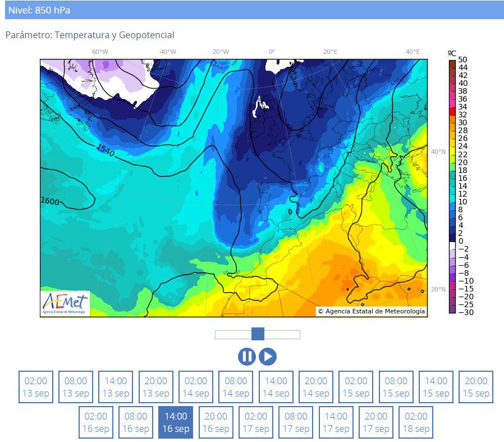
Task: Jump to 20:00 13 sep frame
Action: (155, 387)
